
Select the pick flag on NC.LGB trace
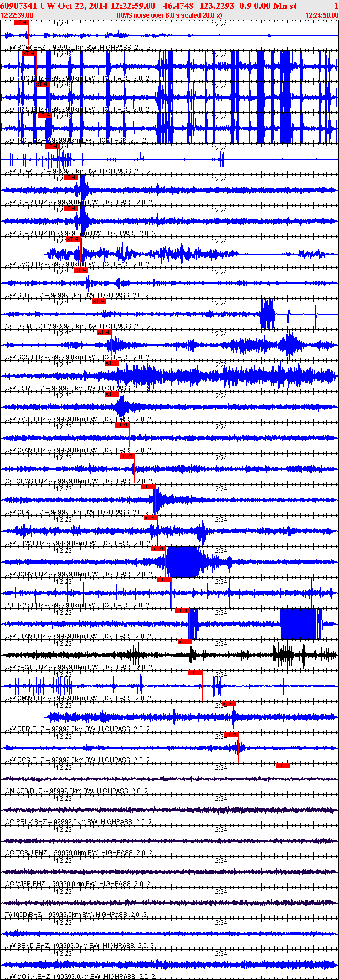pos(99,301)
